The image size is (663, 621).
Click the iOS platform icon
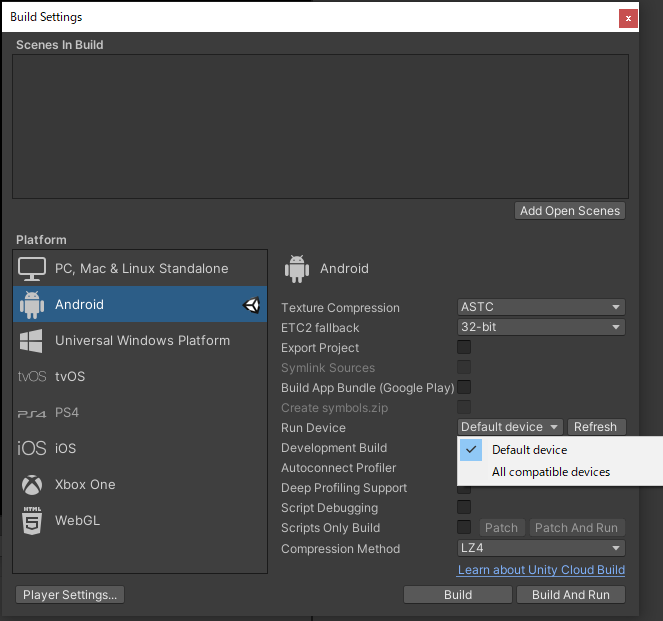click(x=33, y=449)
